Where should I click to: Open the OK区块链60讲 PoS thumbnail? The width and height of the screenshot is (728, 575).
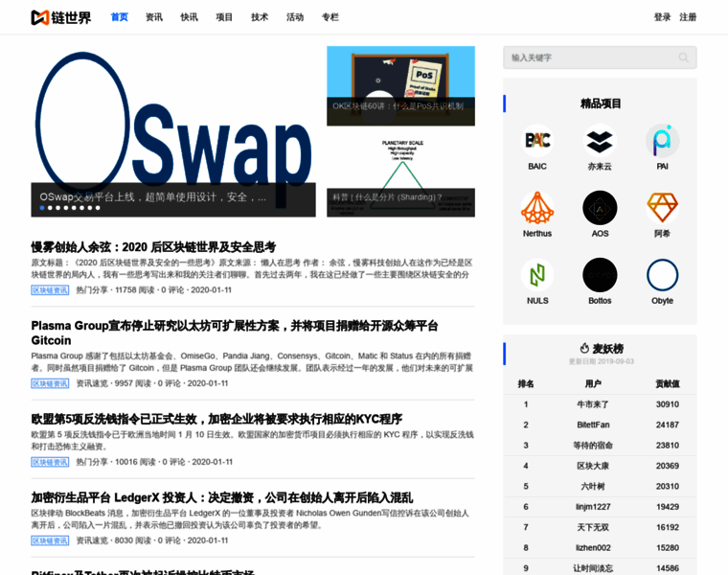point(400,86)
